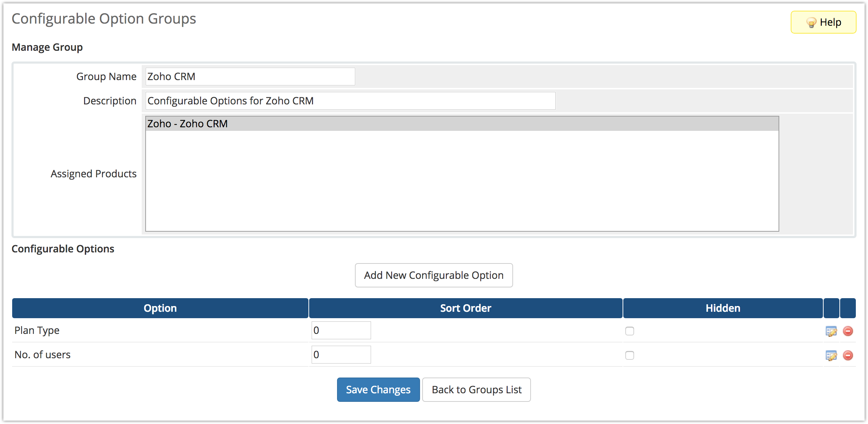Click the Description label
The image size is (868, 424).
[110, 101]
